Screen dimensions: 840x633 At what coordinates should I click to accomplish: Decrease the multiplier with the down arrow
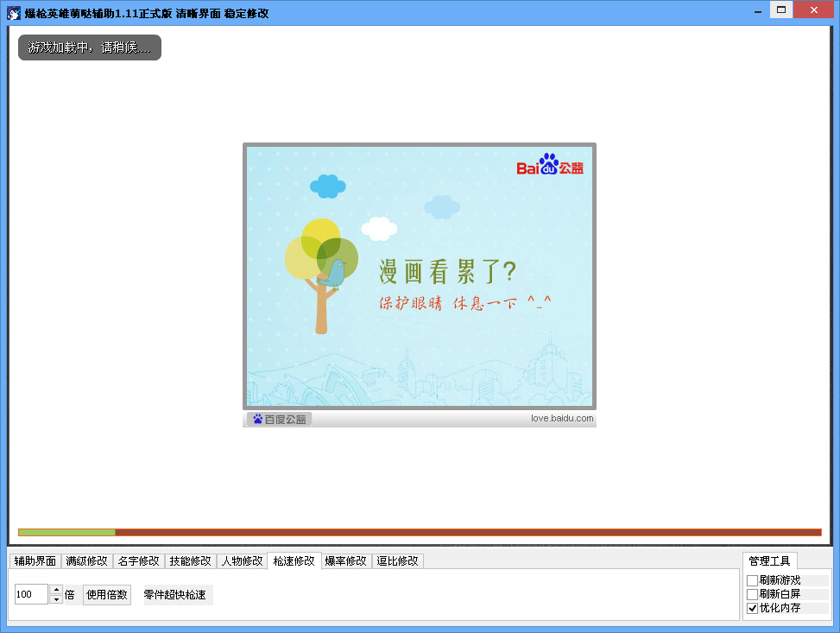[56, 599]
